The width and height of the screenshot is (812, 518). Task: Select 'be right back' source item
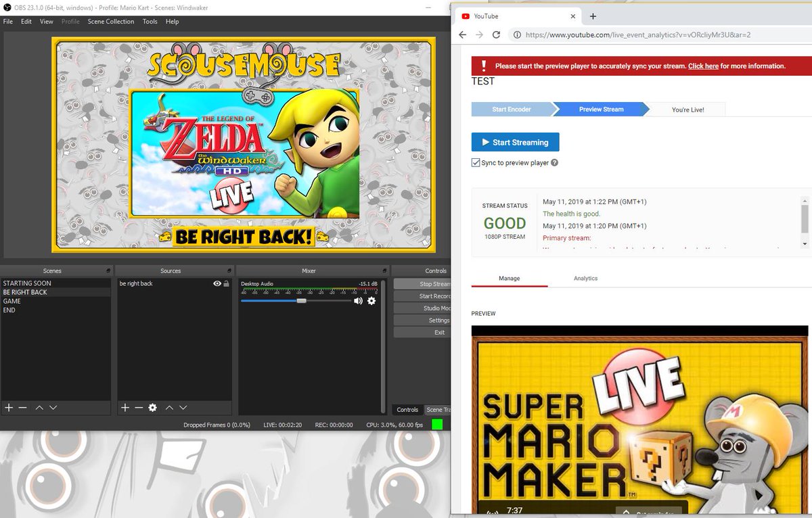point(175,283)
